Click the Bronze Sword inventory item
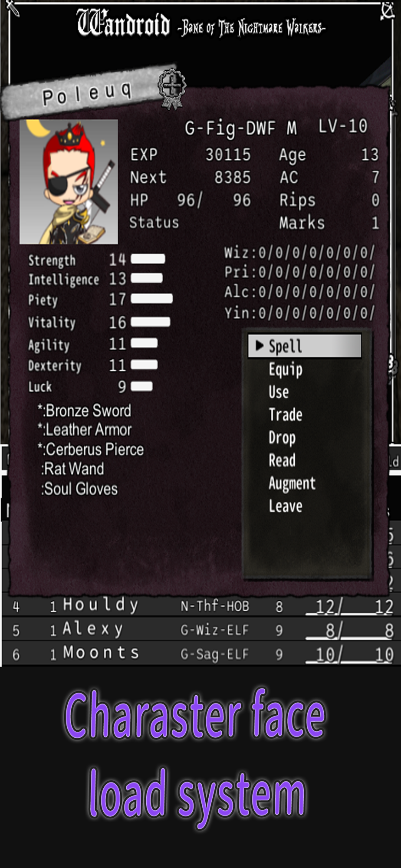Screen dimensions: 401x868 pyautogui.click(x=84, y=411)
